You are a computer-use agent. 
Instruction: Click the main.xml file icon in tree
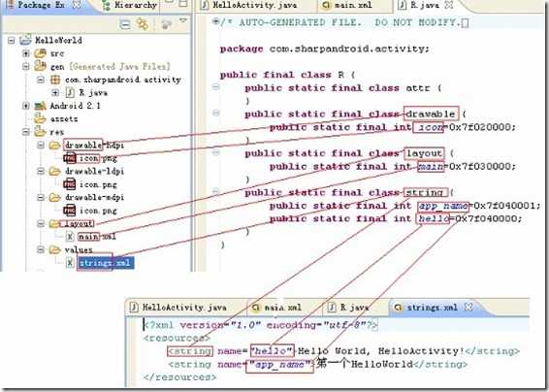click(70, 237)
